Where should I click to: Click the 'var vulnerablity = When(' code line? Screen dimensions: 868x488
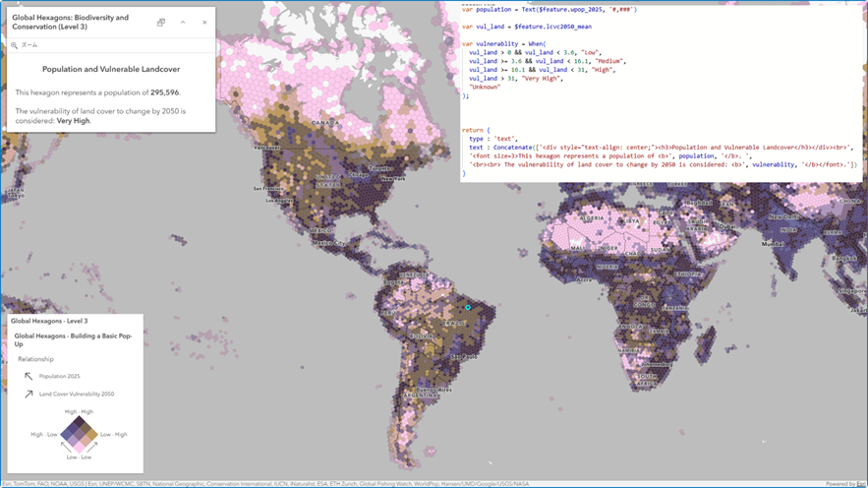click(503, 43)
